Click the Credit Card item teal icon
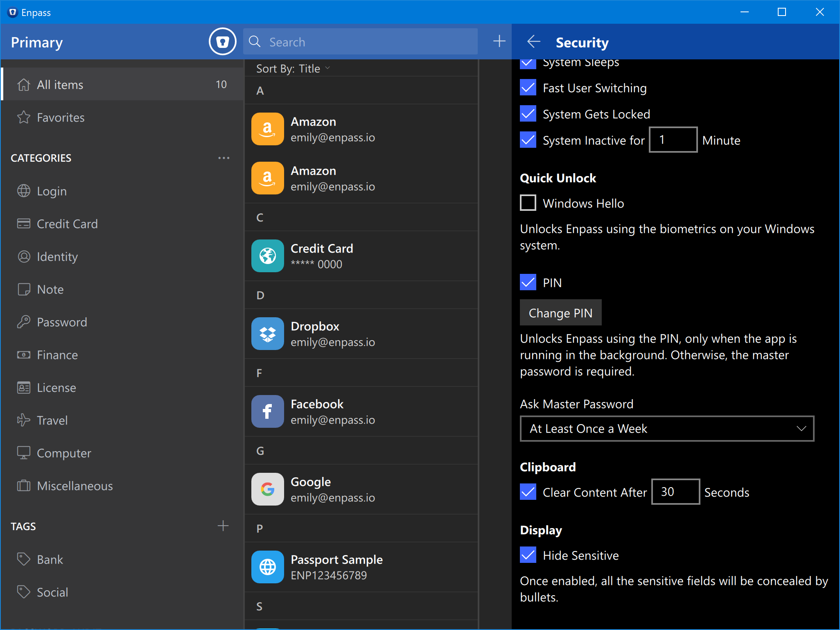 click(x=267, y=256)
